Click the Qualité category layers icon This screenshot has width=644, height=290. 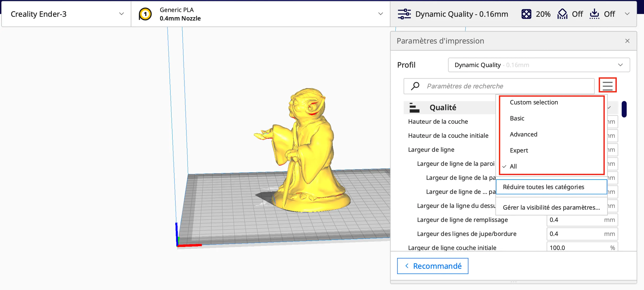click(414, 108)
